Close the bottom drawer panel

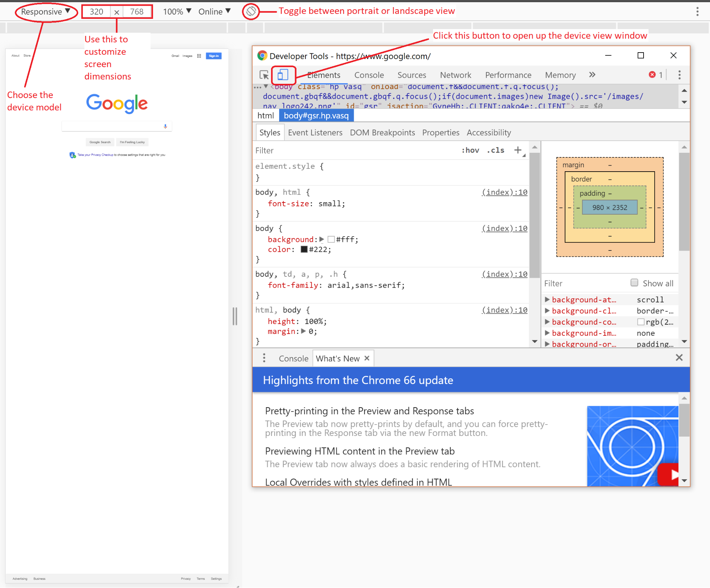(679, 357)
